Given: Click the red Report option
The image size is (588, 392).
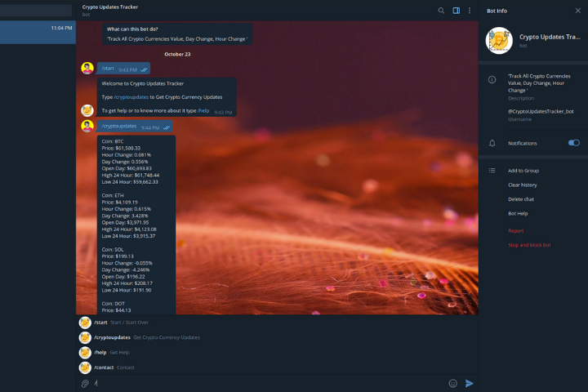Looking at the screenshot, I should point(515,230).
